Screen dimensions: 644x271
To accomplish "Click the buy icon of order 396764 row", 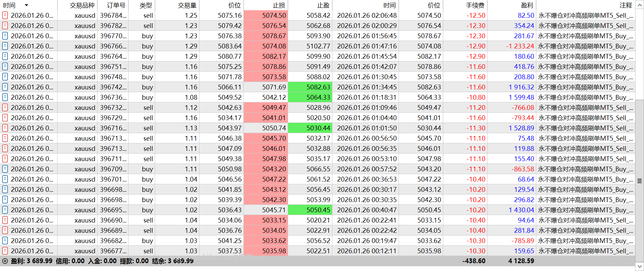I will [5, 56].
